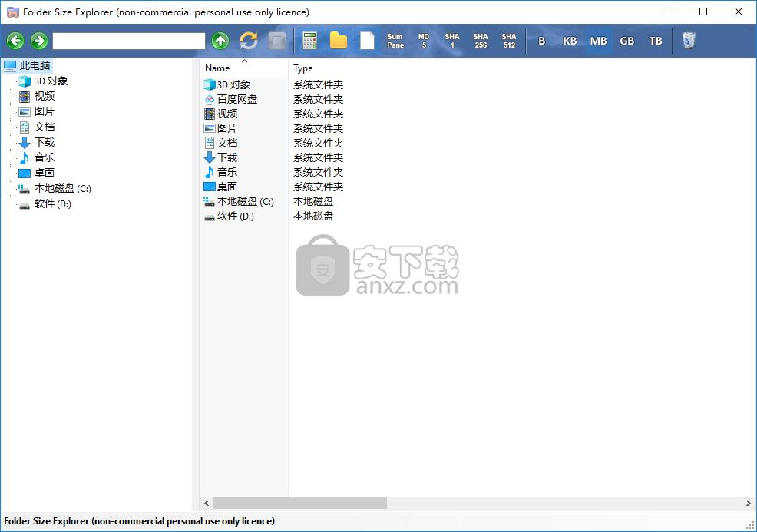
Task: Select 3D 对象 in the folder tree
Action: tap(51, 81)
